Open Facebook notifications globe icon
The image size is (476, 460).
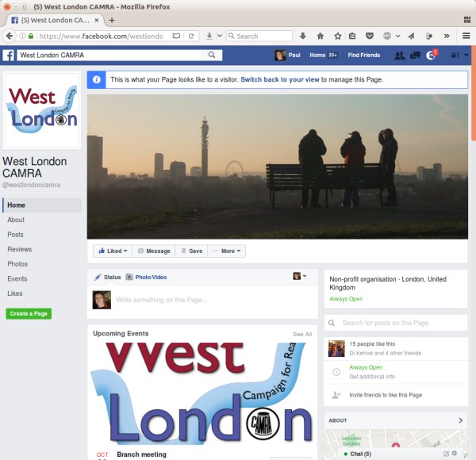pos(431,56)
